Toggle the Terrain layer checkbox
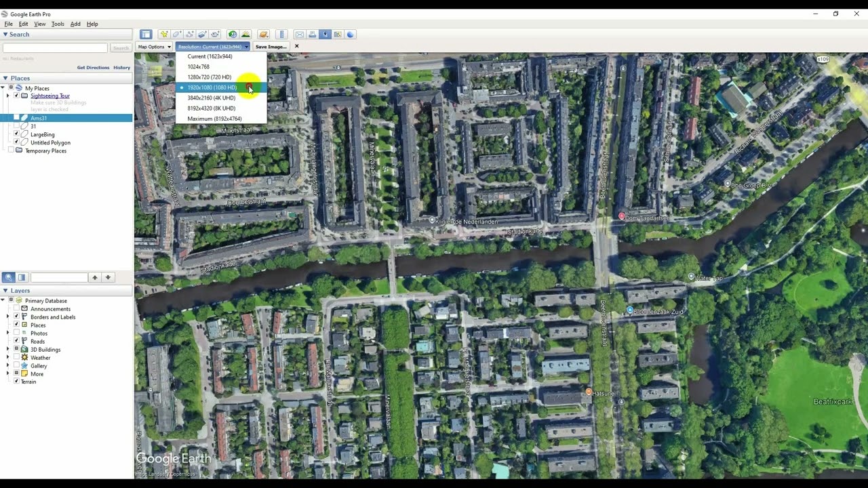This screenshot has width=868, height=488. pos(16,382)
